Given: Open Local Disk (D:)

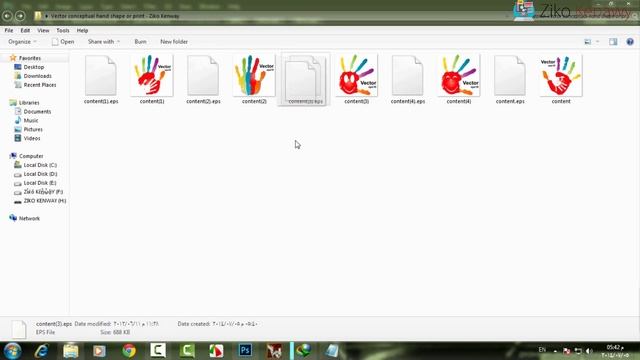Looking at the screenshot, I should click(40, 174).
